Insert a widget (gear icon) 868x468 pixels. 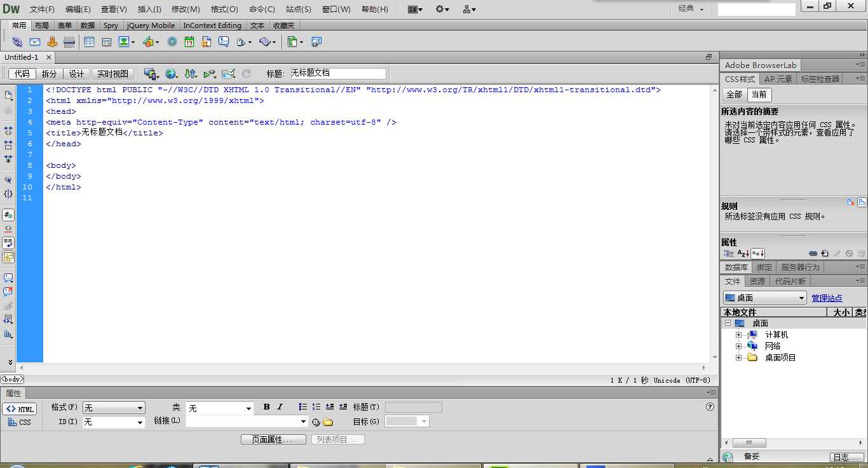[172, 42]
